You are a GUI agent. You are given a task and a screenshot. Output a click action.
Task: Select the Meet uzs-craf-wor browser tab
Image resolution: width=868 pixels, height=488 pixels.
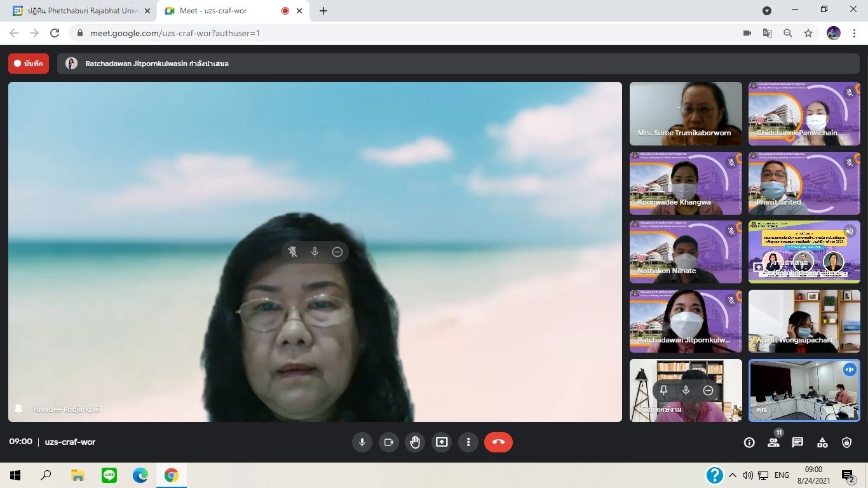(222, 11)
